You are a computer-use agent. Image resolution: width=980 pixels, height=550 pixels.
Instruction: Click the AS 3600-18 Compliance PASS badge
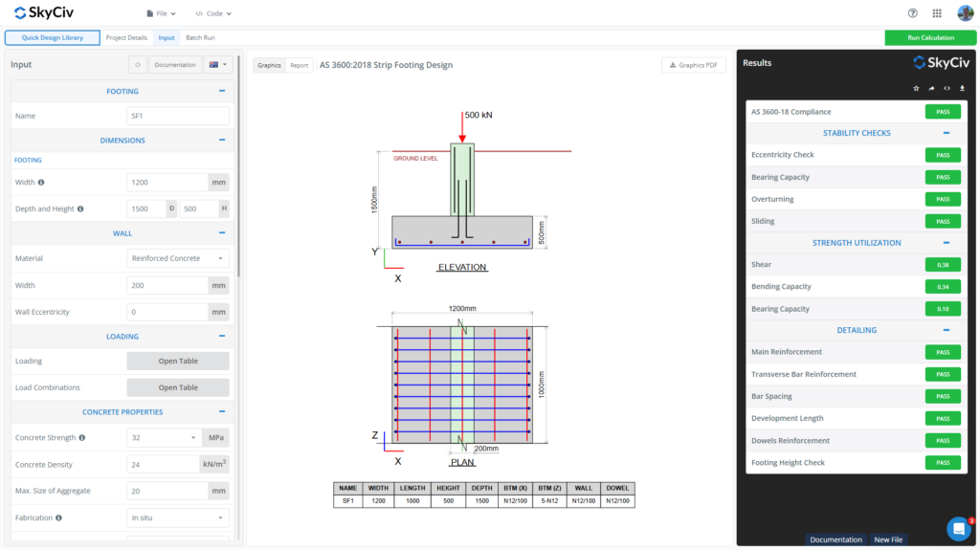[x=943, y=112]
